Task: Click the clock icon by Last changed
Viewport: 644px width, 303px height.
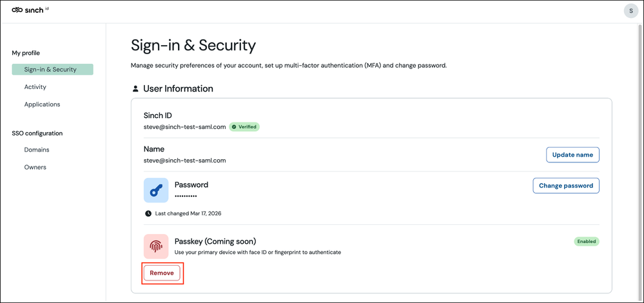Action: pyautogui.click(x=148, y=213)
